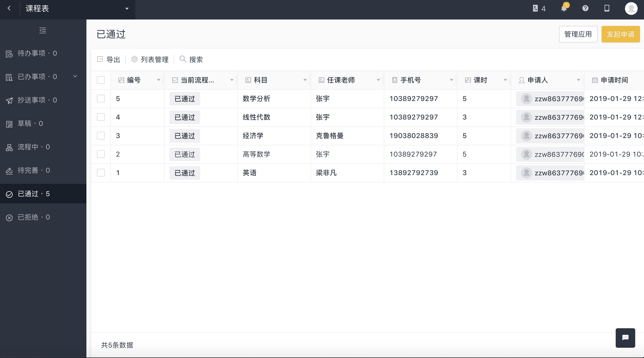The image size is (644, 358).
Task: Click phone number 13892792739
Action: 414,173
